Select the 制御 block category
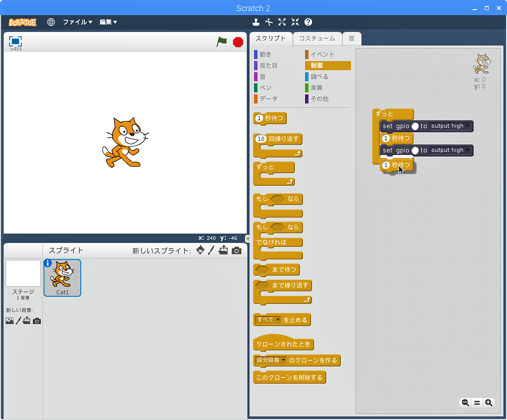Screen dimensions: 507x420 328,65
